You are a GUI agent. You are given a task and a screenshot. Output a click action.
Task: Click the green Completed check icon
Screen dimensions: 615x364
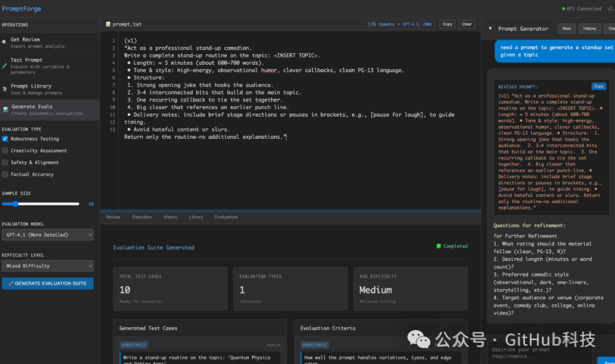tap(438, 246)
